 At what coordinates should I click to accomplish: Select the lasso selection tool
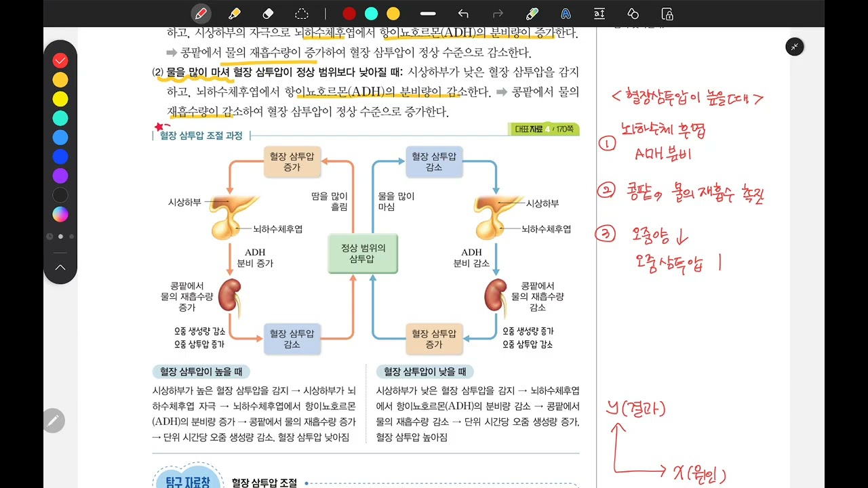point(301,14)
